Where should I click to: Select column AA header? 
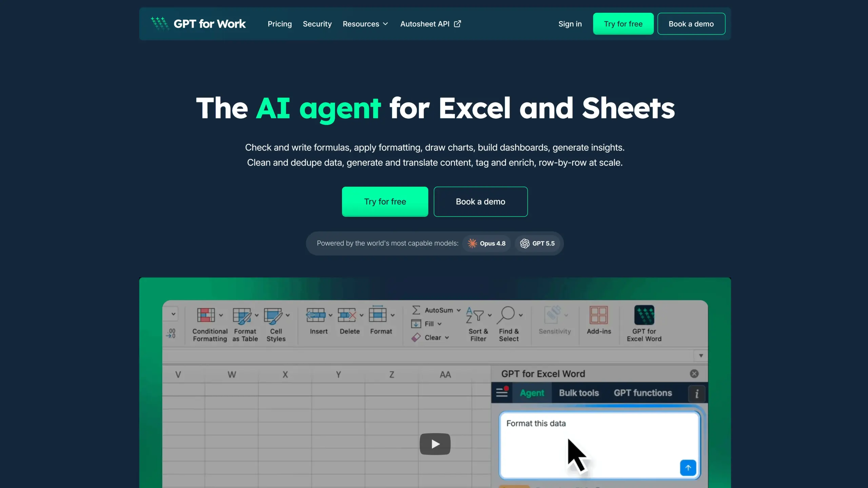click(445, 374)
